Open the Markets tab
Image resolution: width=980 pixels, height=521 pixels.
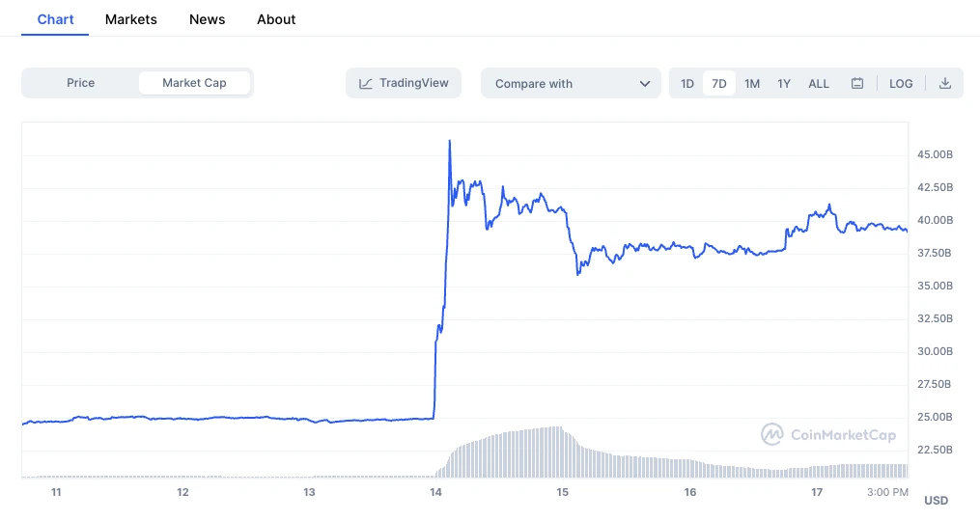[131, 19]
